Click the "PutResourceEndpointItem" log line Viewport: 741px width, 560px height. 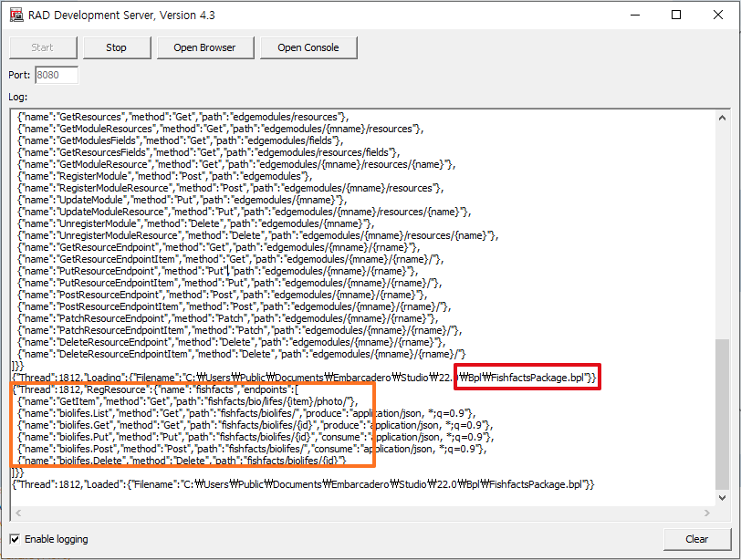pyautogui.click(x=230, y=283)
